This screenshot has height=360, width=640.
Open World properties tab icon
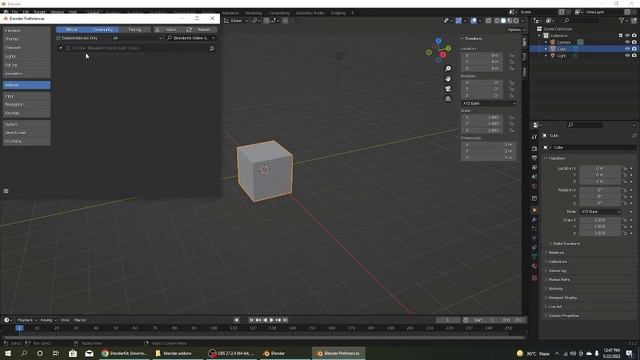pyautogui.click(x=534, y=187)
